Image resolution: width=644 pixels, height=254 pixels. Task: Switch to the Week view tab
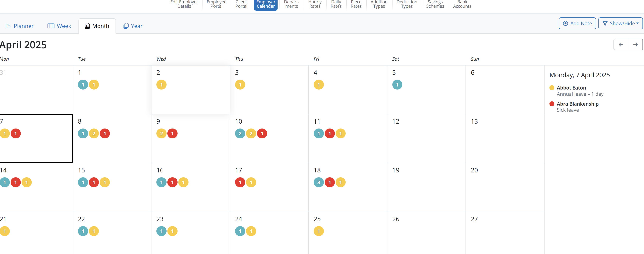click(x=59, y=26)
